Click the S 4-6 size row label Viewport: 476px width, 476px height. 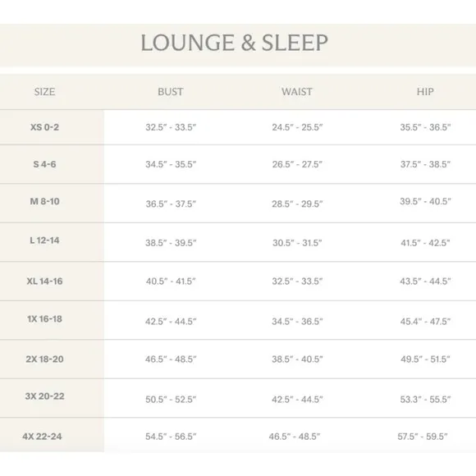[x=44, y=164]
